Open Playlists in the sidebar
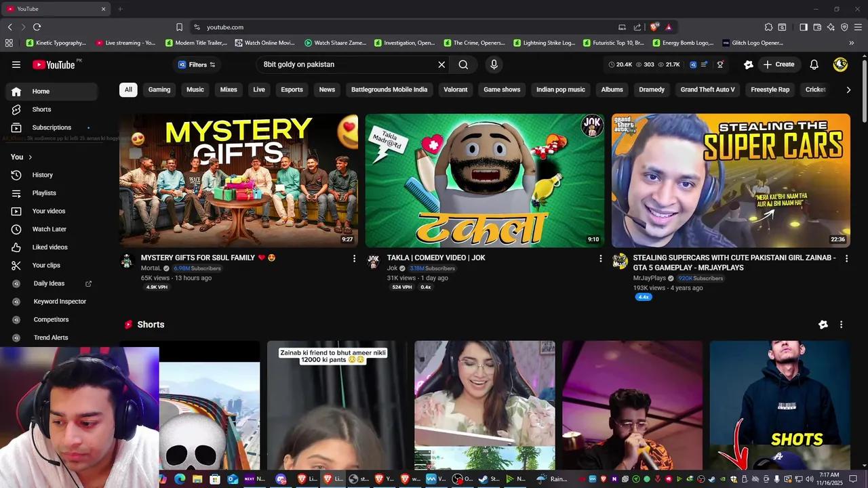 coord(52,193)
